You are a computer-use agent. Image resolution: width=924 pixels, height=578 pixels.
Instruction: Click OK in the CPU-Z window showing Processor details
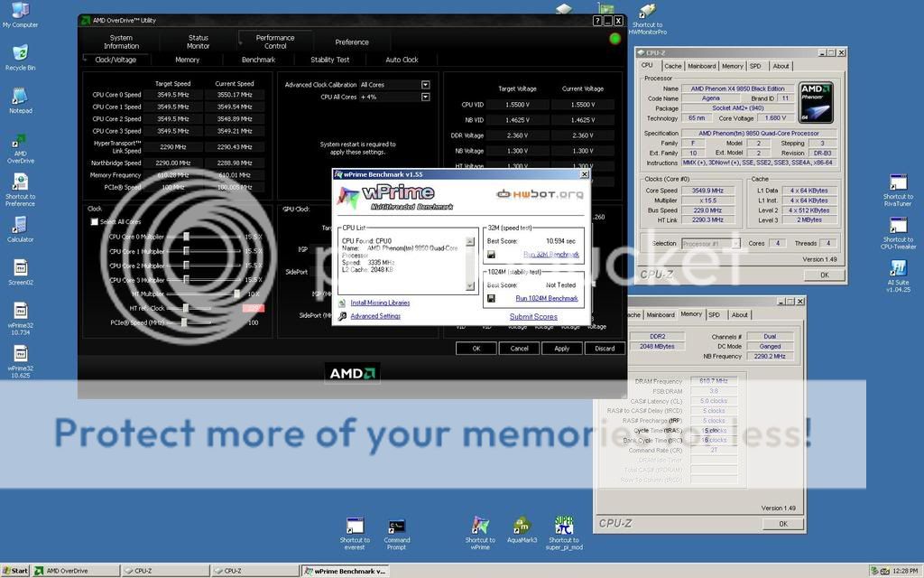point(825,275)
